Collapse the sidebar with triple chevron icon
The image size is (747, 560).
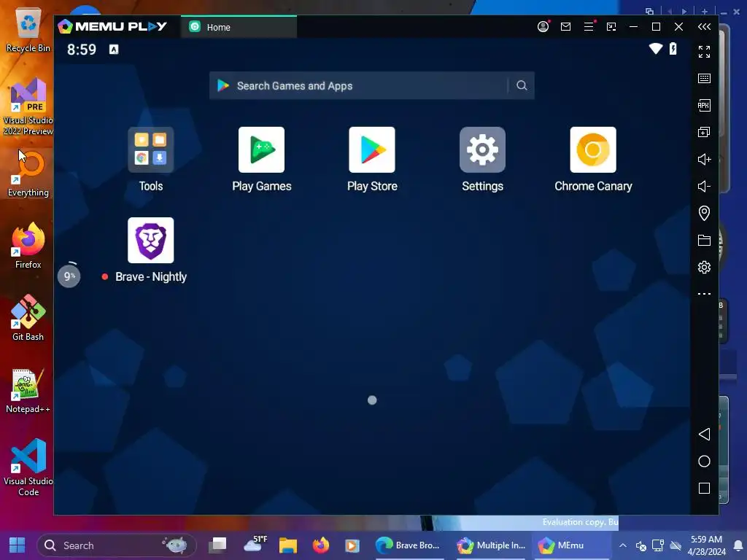point(704,27)
